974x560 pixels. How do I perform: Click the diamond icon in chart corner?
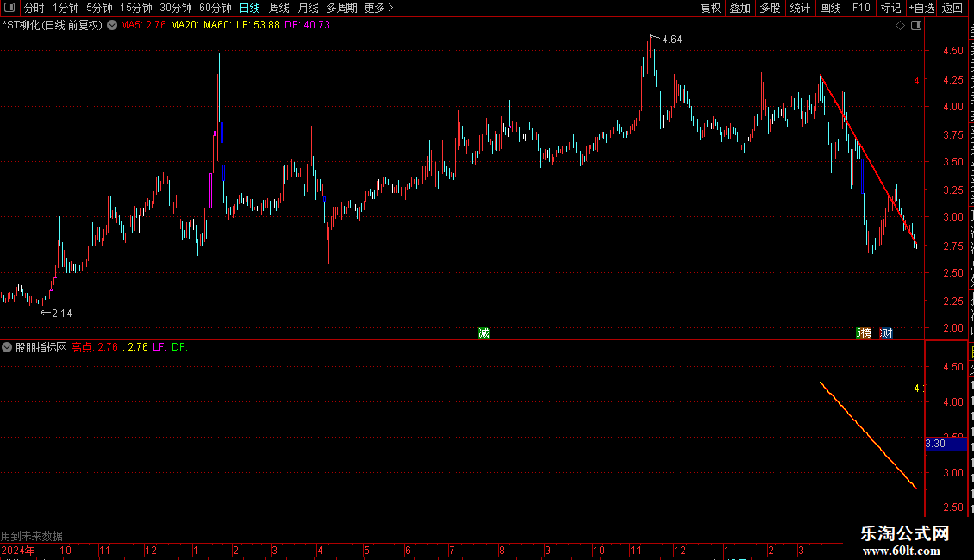(900, 26)
